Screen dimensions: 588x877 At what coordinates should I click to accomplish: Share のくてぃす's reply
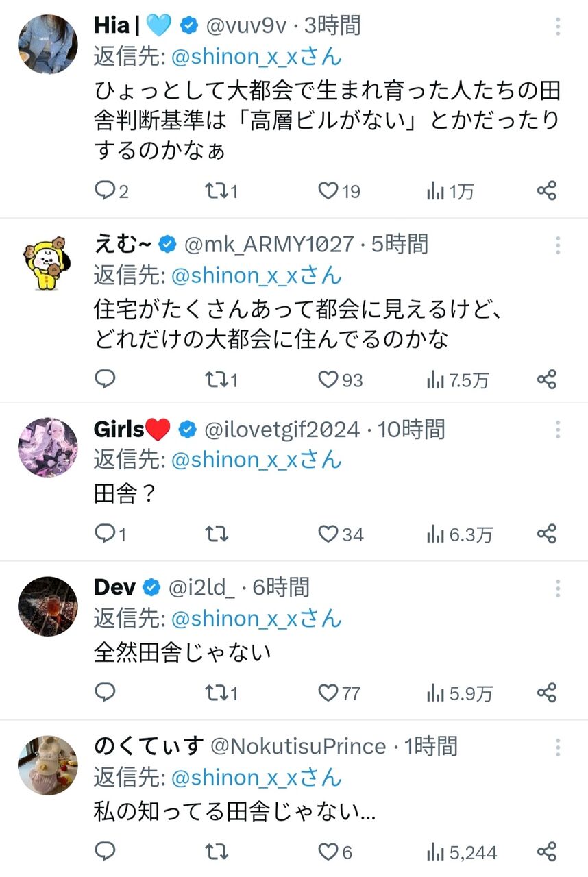click(x=546, y=852)
